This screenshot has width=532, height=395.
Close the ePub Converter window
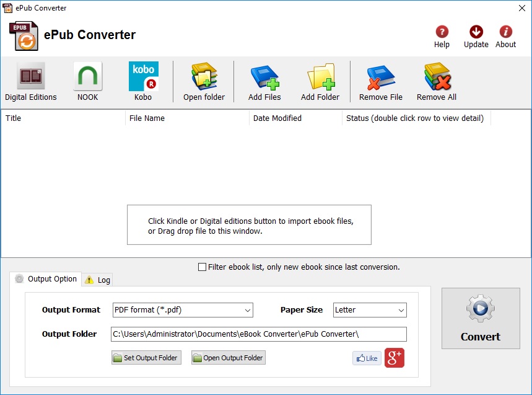tap(522, 8)
